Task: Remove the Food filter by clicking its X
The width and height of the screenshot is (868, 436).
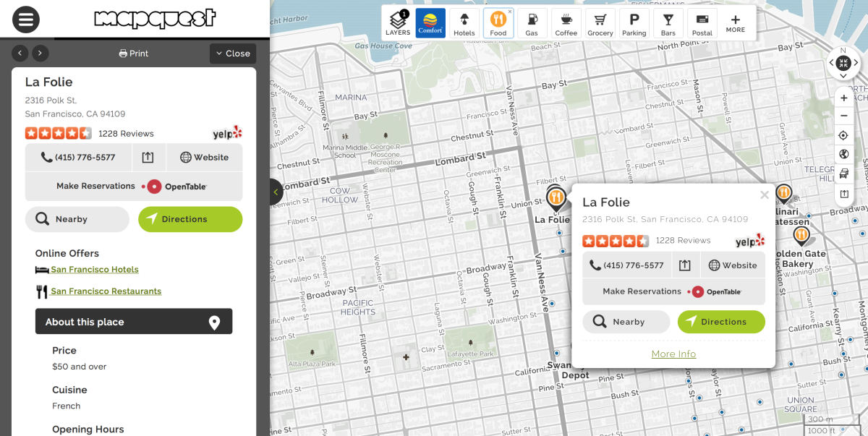Action: [510, 12]
